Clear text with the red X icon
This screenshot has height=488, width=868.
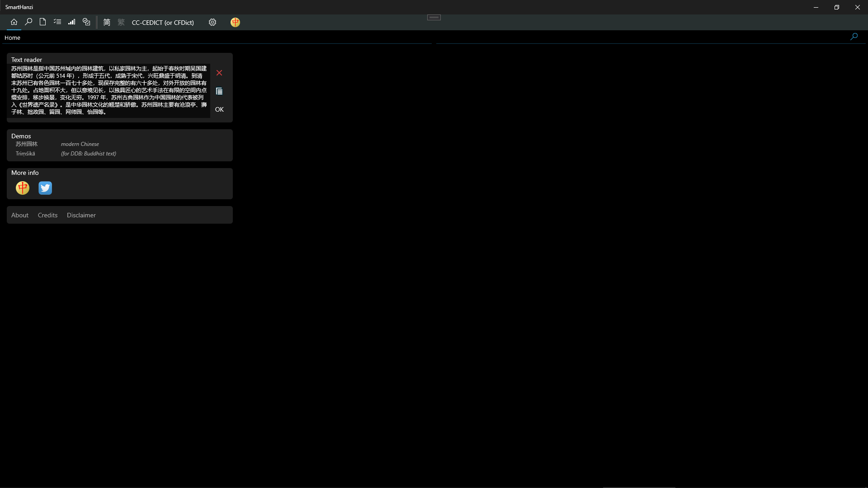(x=219, y=73)
